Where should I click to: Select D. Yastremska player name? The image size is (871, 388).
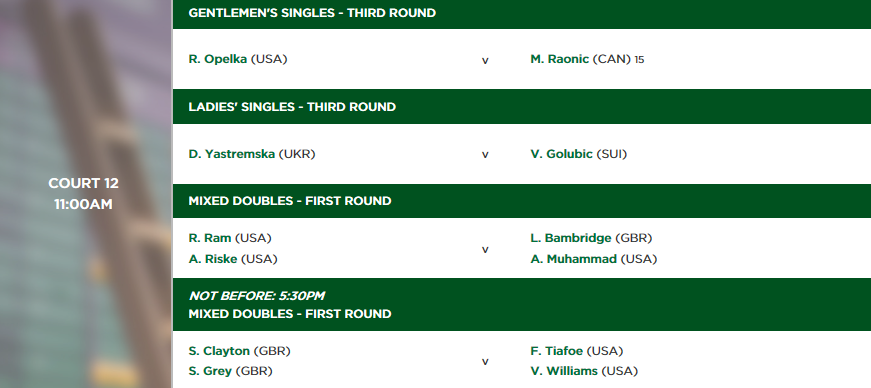(x=232, y=154)
